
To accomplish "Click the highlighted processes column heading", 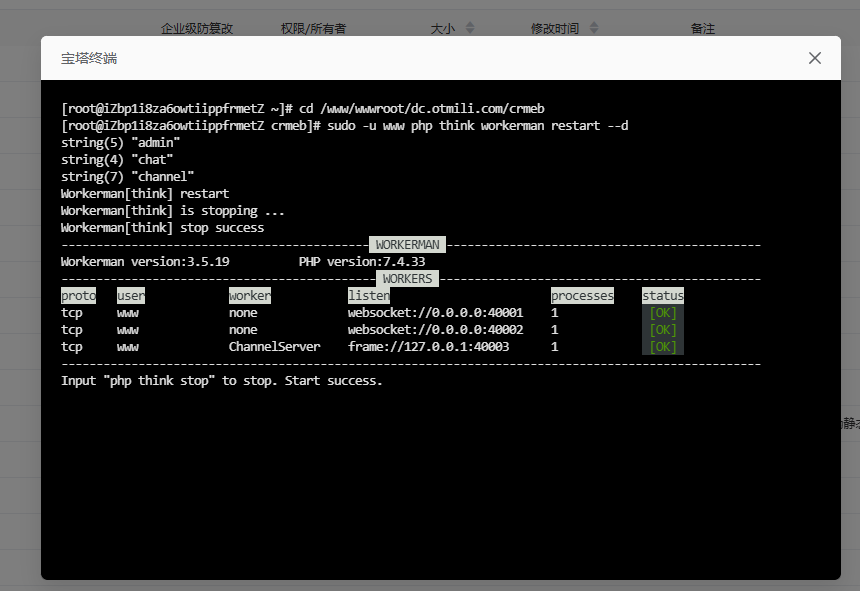I will pyautogui.click(x=582, y=296).
